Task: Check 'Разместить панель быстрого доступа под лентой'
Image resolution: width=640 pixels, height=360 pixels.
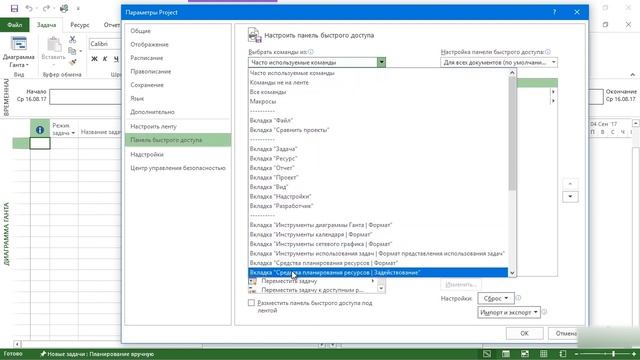Action: click(x=251, y=303)
